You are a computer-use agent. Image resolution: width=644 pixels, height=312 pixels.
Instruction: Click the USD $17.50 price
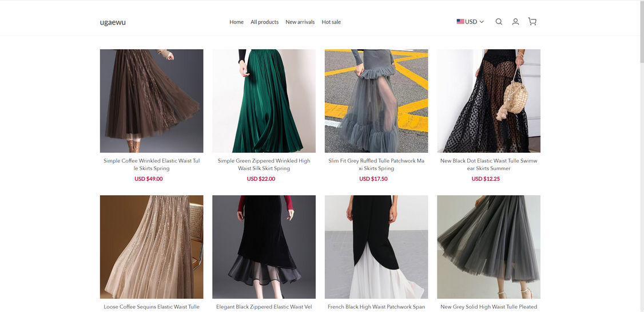pos(373,179)
